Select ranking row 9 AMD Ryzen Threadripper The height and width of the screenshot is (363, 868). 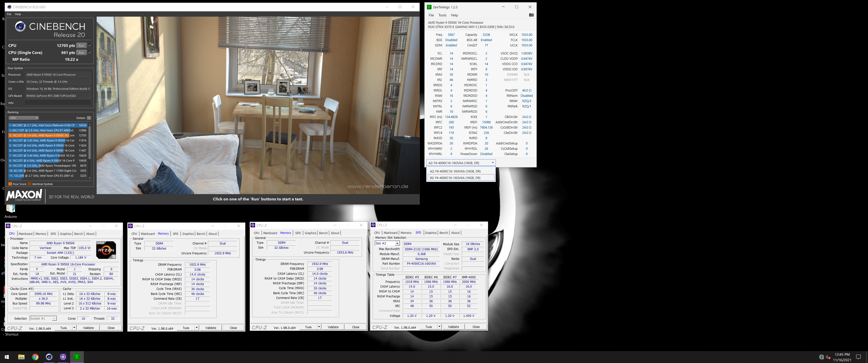[47, 166]
